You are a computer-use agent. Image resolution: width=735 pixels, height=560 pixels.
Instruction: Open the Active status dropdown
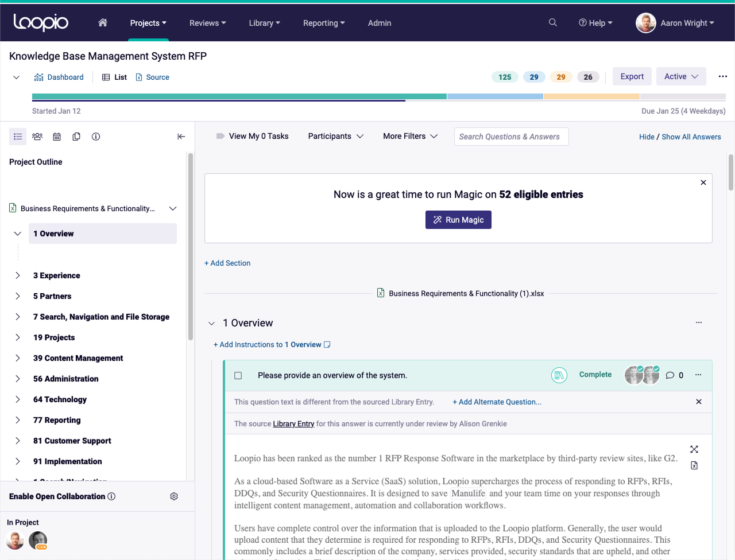tap(681, 76)
